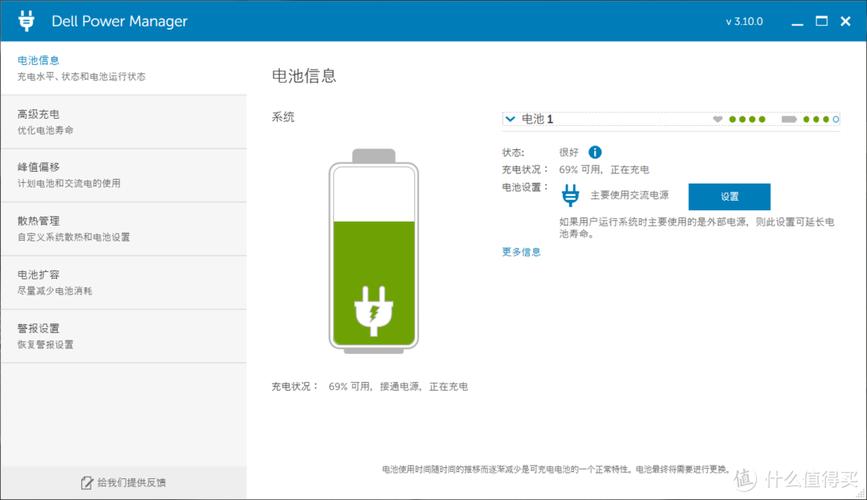
Task: Open the 警报设置 section
Action: [124, 336]
